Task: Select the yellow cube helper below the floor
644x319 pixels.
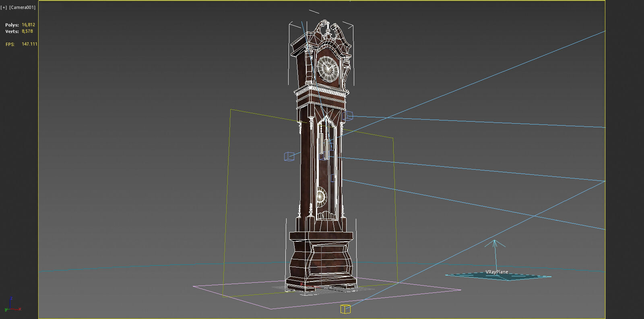Action: [x=345, y=309]
